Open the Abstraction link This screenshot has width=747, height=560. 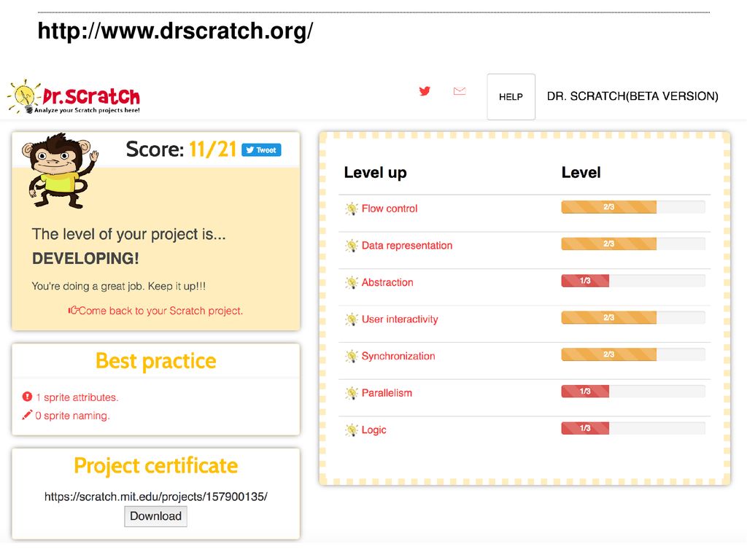(387, 282)
